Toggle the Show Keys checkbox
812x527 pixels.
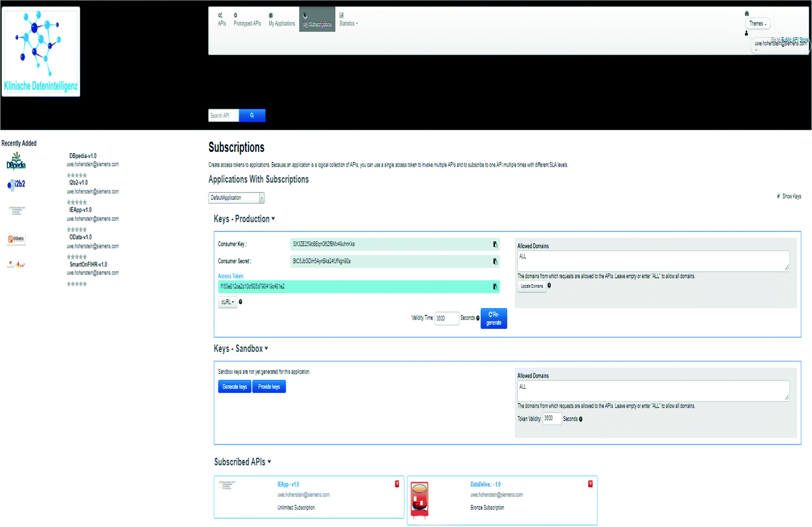coord(778,196)
